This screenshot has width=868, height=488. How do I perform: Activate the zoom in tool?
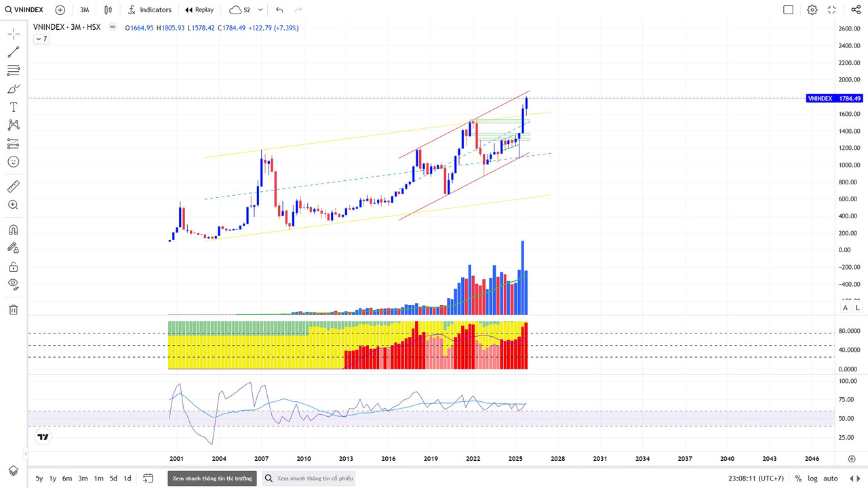coord(14,205)
